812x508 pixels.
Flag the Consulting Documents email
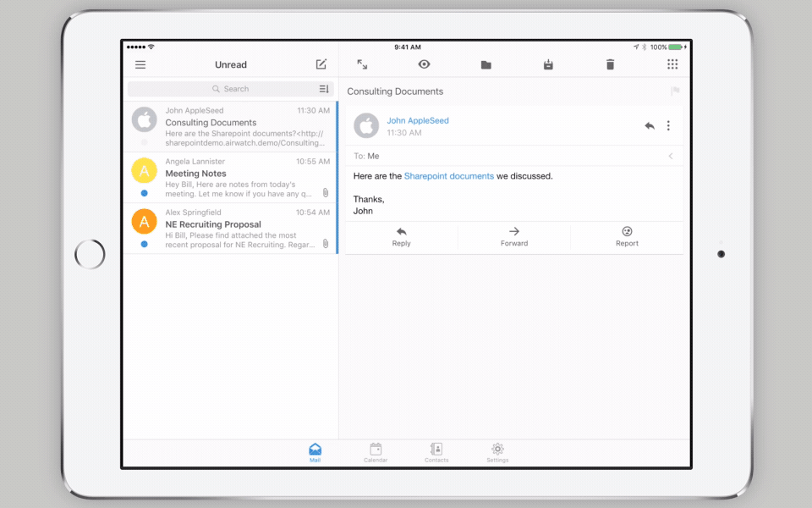675,91
